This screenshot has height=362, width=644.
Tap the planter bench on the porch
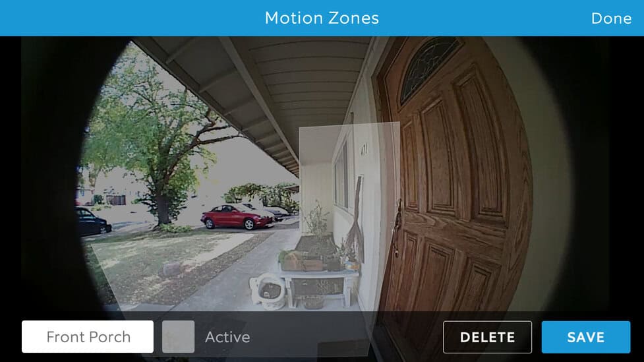(x=318, y=272)
